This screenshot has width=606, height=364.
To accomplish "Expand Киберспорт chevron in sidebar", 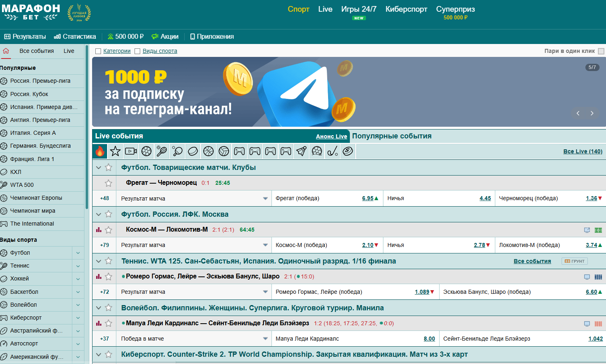I will tap(78, 318).
